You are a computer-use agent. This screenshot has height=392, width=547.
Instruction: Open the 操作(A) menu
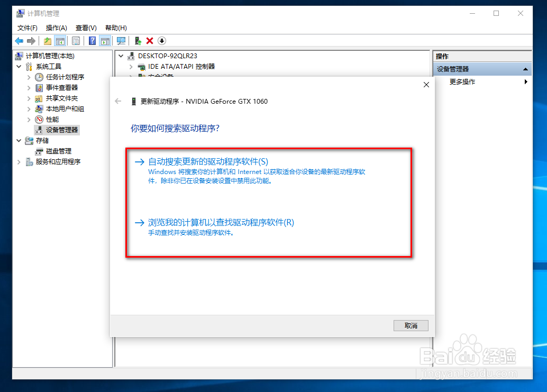tap(56, 28)
